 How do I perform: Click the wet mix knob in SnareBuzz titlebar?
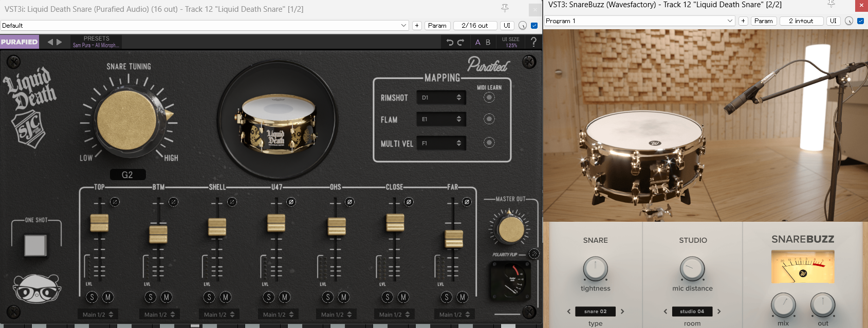click(x=849, y=21)
